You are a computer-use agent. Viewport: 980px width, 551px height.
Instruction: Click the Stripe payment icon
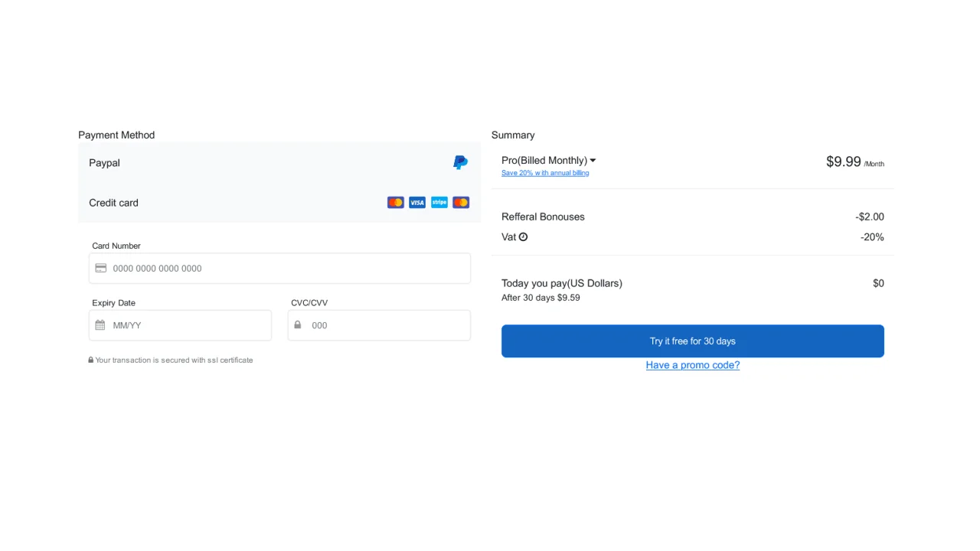(x=439, y=203)
